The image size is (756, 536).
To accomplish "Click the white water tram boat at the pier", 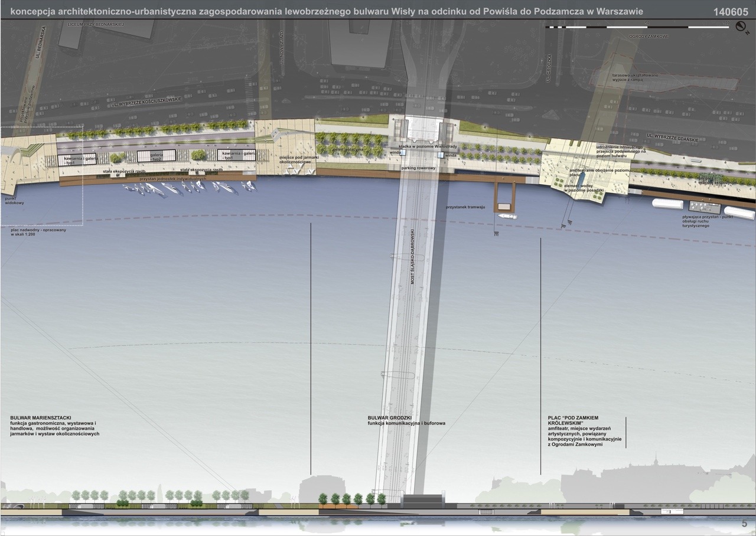I will (507, 217).
